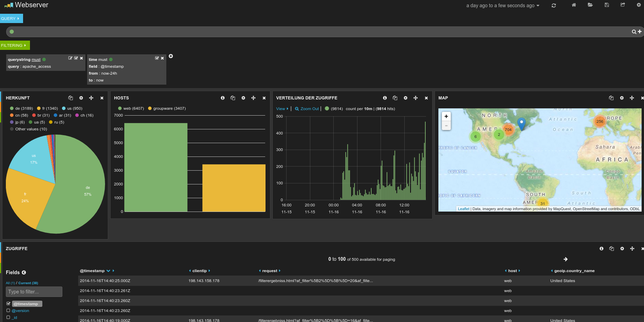Duplicate the MAP panel
Image resolution: width=644 pixels, height=322 pixels.
(x=611, y=98)
